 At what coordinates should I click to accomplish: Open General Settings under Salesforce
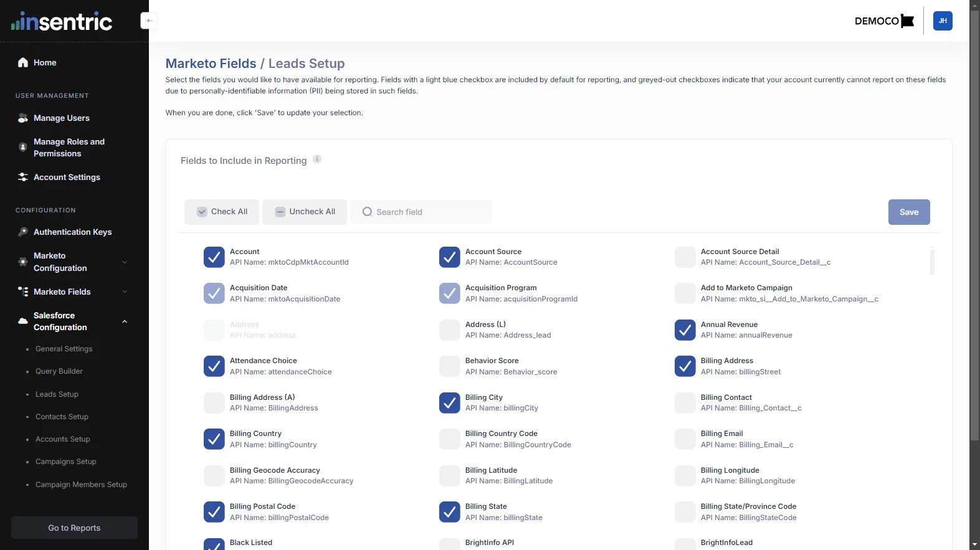(x=64, y=349)
